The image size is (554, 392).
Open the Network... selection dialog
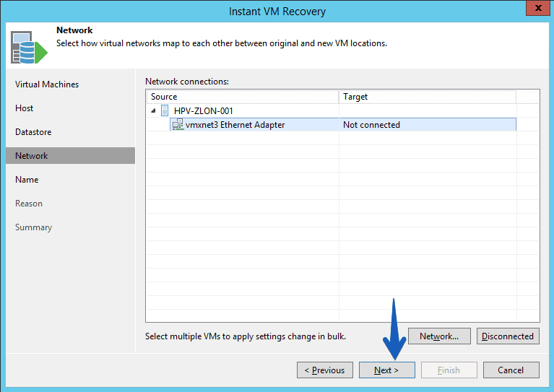(439, 336)
